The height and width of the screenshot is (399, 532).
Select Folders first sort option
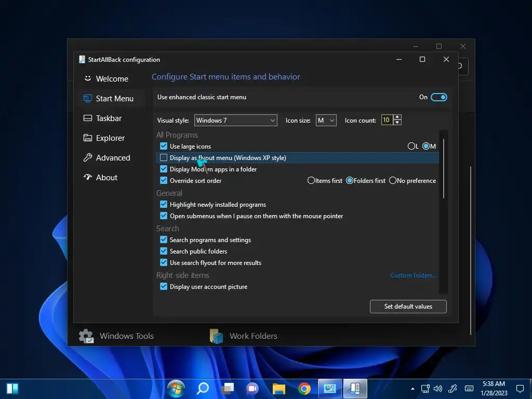[350, 180]
